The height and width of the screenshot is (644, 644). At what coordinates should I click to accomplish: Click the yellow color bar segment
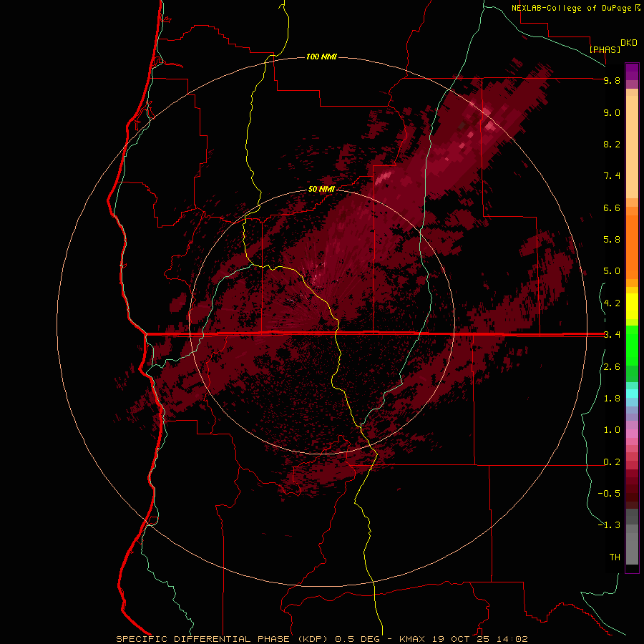pos(632,306)
